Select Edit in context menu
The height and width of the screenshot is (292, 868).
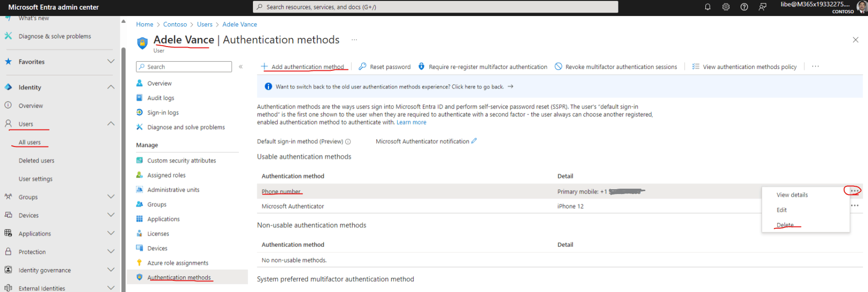[x=782, y=210]
